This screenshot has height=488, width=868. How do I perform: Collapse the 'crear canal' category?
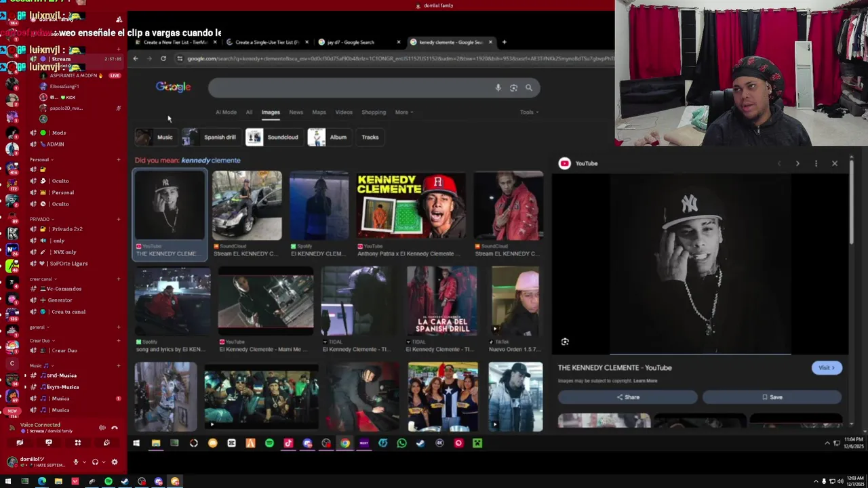coord(42,279)
